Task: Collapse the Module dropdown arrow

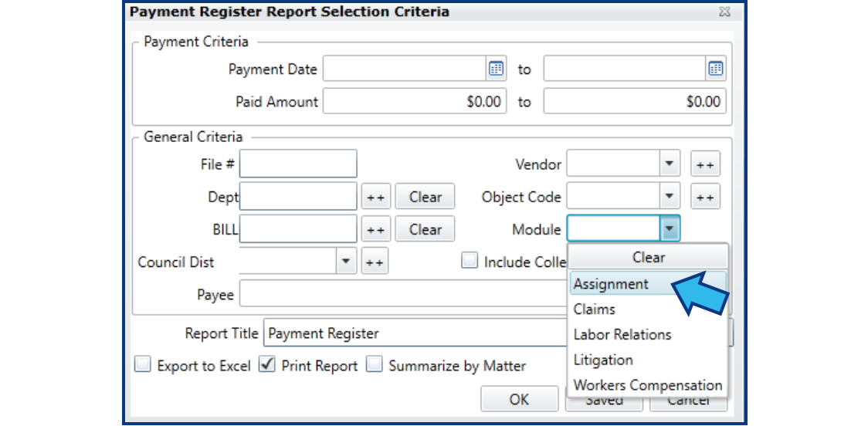Action: [670, 229]
